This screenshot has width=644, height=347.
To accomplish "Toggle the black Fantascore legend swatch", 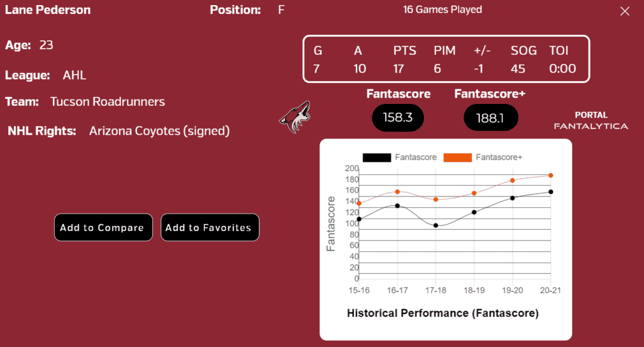I will (x=377, y=157).
